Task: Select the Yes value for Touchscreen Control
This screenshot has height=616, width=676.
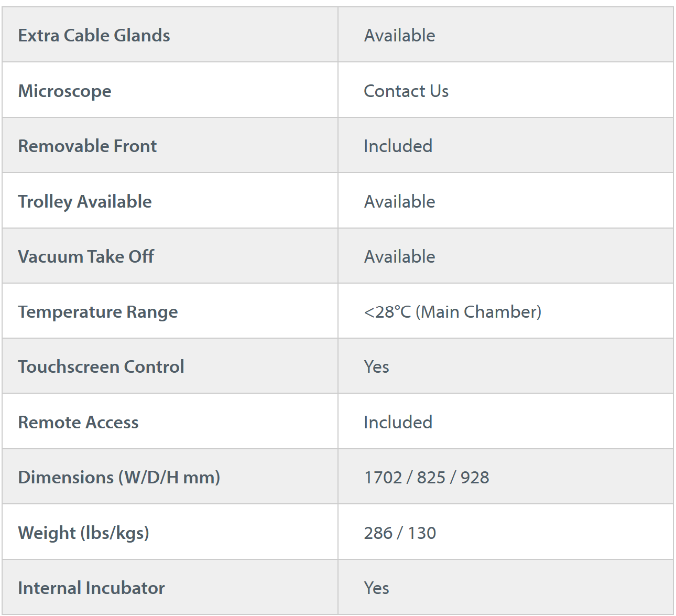Action: [376, 367]
